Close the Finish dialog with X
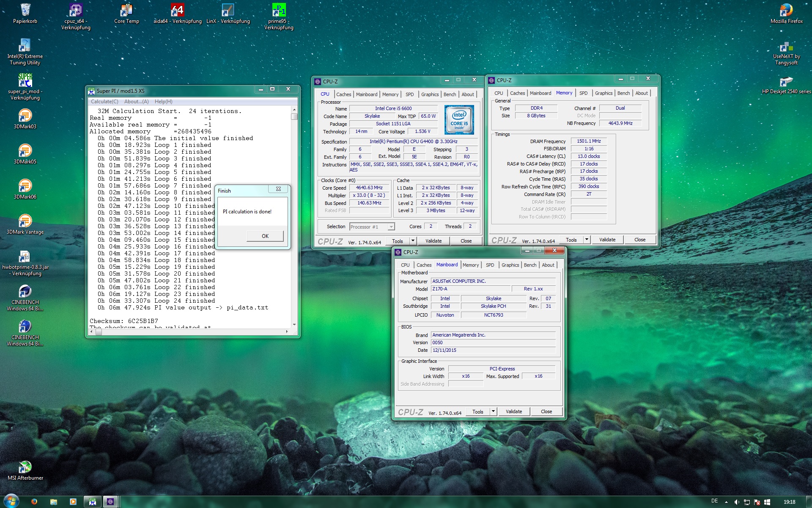Screen dimensions: 812x508 [278, 189]
